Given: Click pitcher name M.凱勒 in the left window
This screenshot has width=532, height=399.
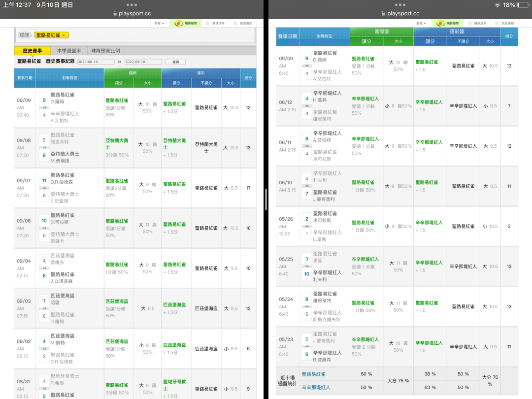Looking at the screenshot, I should (x=58, y=343).
